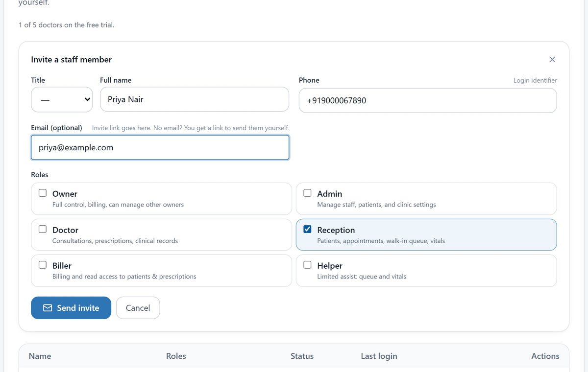Click the Status column header
Screen dimensions: 588x372
(302, 356)
